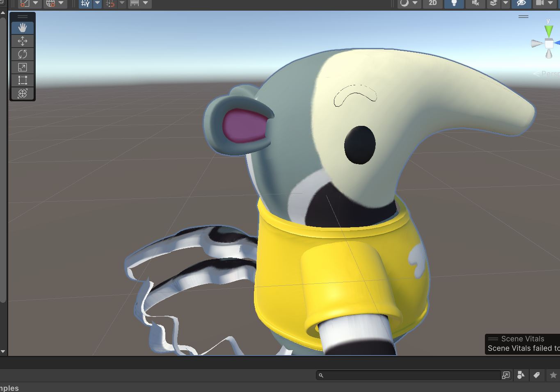Viewport: 560px width, 392px height.
Task: Select the Move tool
Action: coord(23,41)
